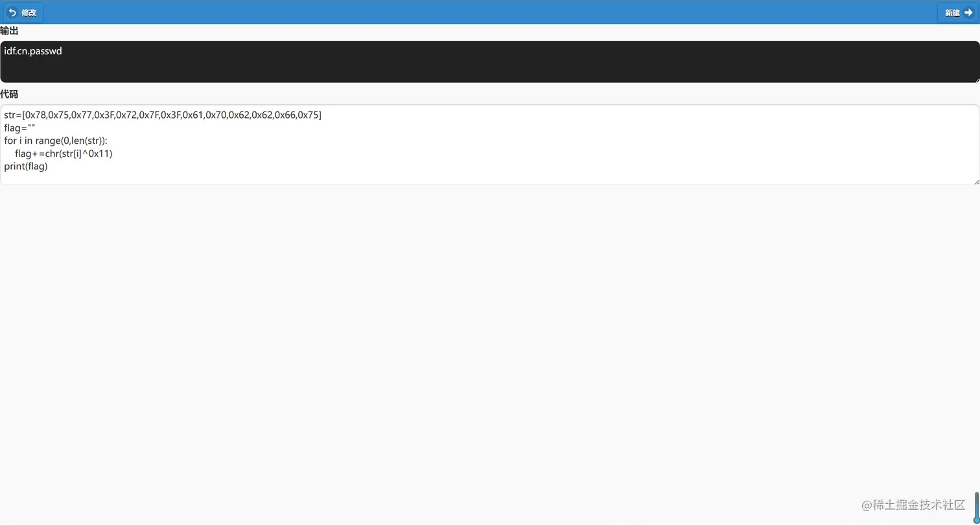Click the flag+=chr(str[i]^0x11) line

coord(64,154)
